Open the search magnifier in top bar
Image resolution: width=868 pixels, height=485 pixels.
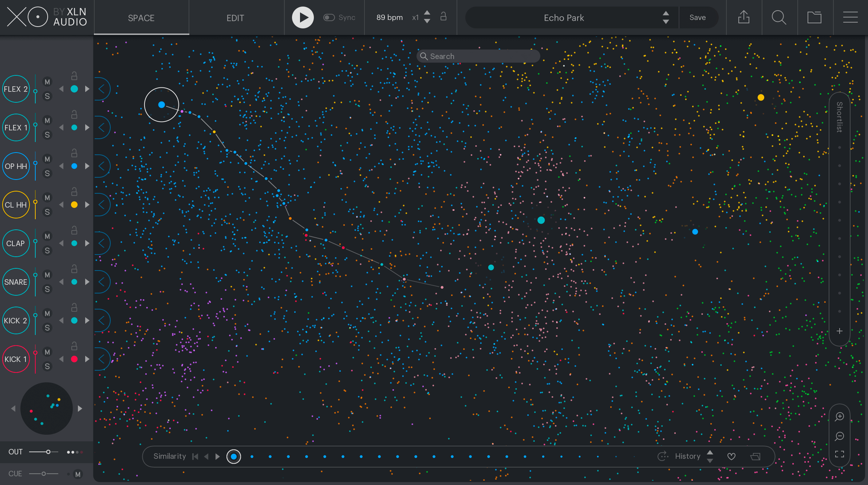tap(779, 17)
